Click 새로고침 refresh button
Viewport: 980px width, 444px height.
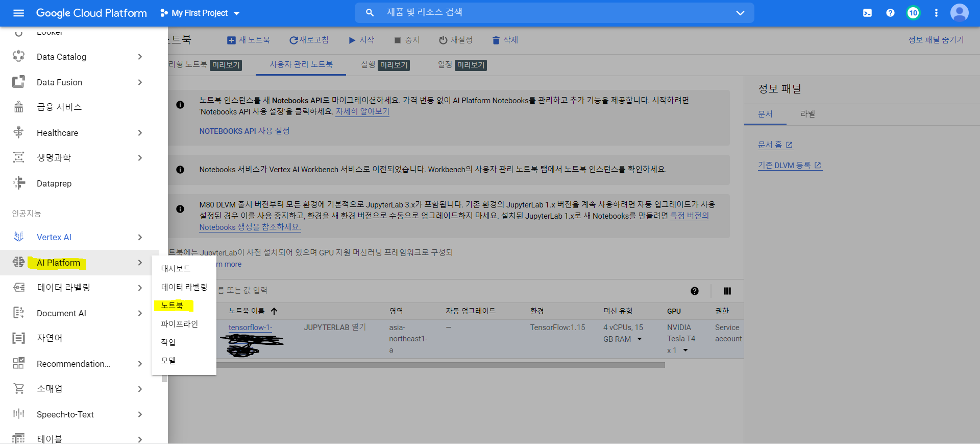(309, 40)
